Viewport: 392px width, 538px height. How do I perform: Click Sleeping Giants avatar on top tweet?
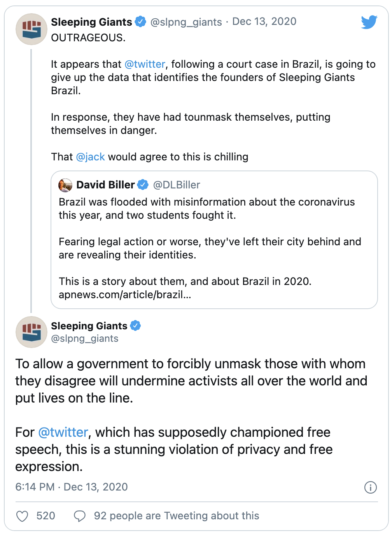pyautogui.click(x=31, y=29)
